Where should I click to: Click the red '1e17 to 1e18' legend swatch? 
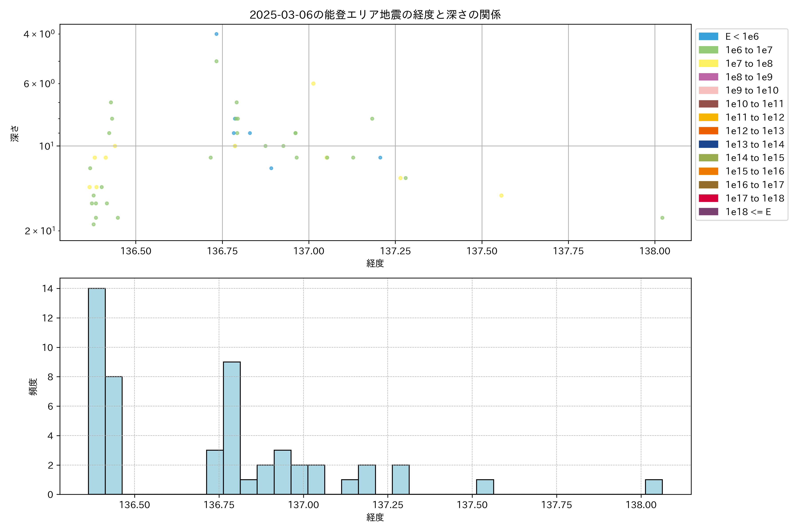click(x=708, y=198)
